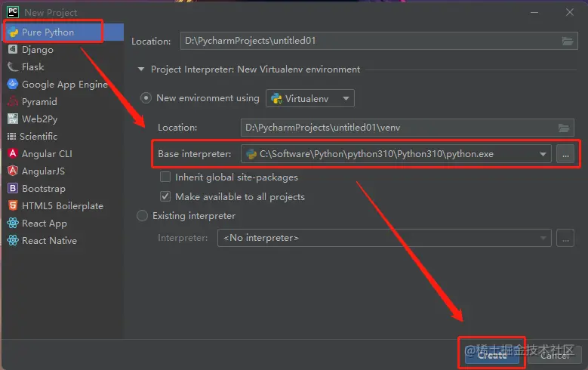Click the React App atom icon

pos(13,223)
